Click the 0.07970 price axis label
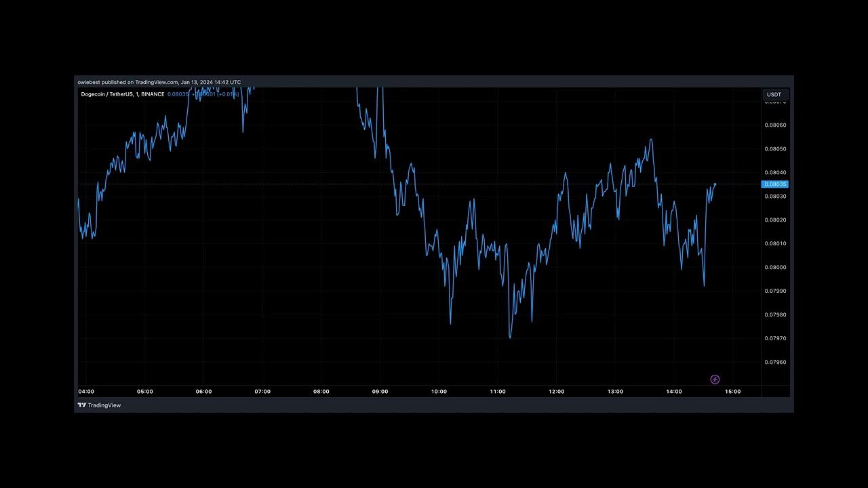 (x=776, y=338)
